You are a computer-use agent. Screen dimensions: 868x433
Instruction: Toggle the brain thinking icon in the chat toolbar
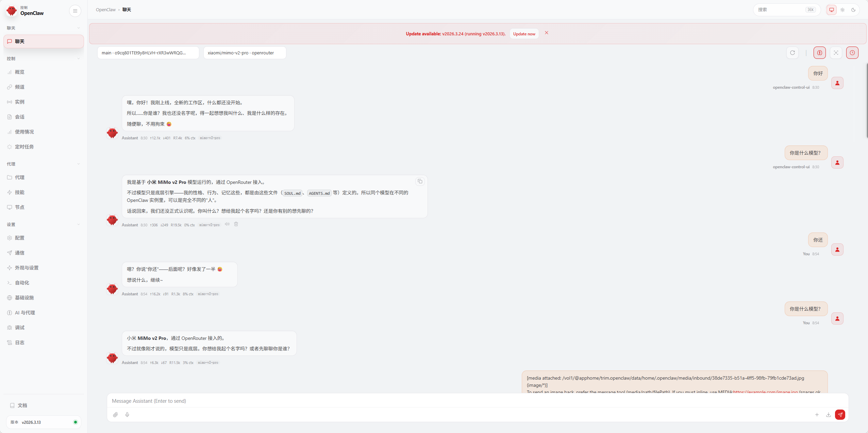tap(820, 53)
